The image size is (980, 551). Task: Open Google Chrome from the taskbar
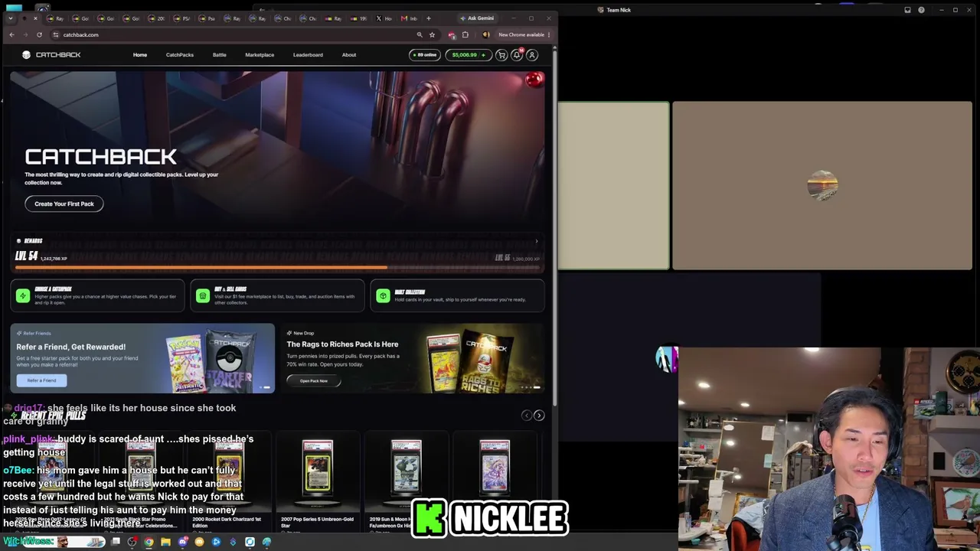click(149, 542)
